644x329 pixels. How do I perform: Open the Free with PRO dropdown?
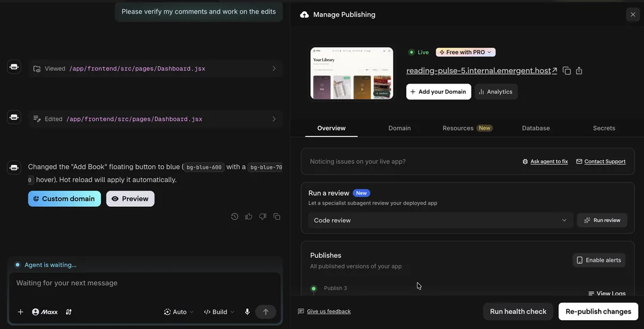[465, 52]
